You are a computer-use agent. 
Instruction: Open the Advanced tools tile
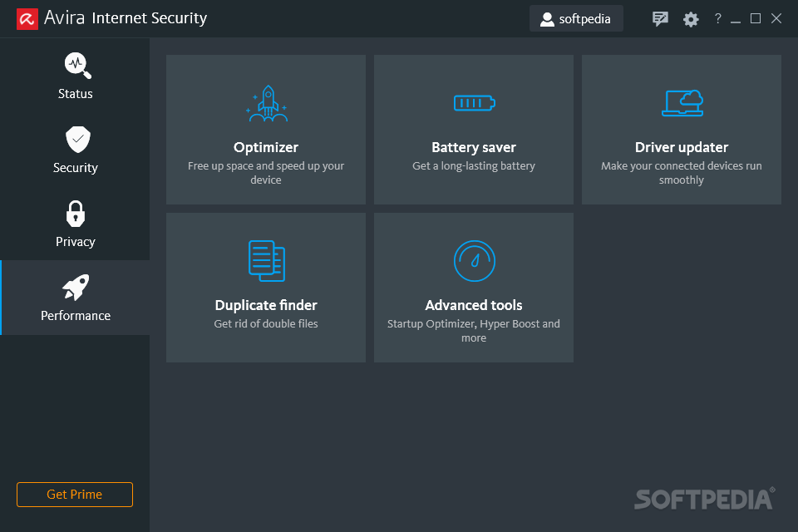(474, 287)
